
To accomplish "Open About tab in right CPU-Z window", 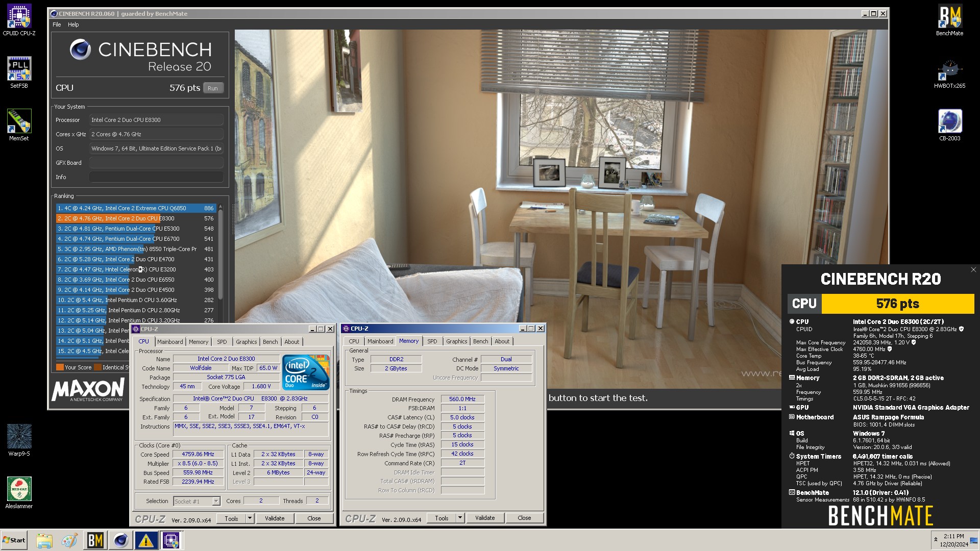I will point(502,341).
